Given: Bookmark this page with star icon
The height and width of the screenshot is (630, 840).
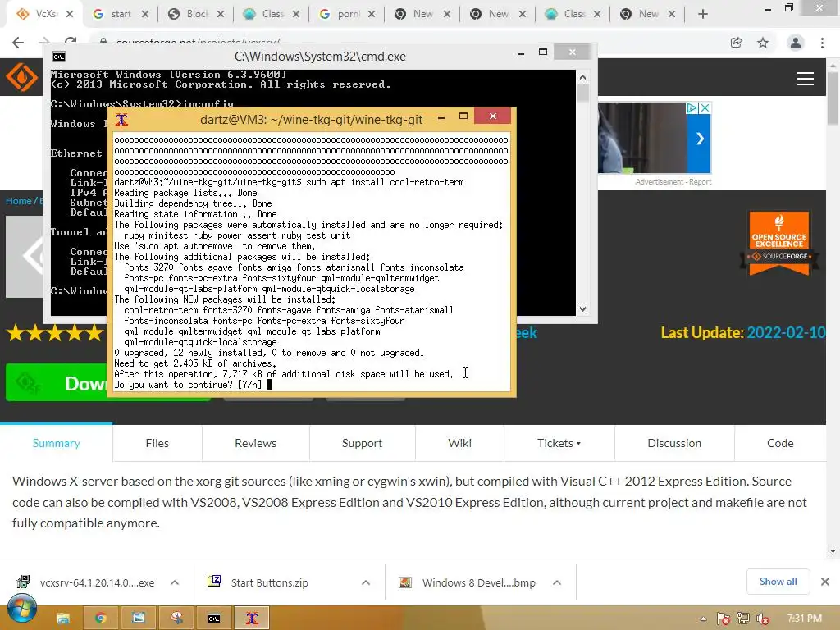Looking at the screenshot, I should tap(763, 43).
